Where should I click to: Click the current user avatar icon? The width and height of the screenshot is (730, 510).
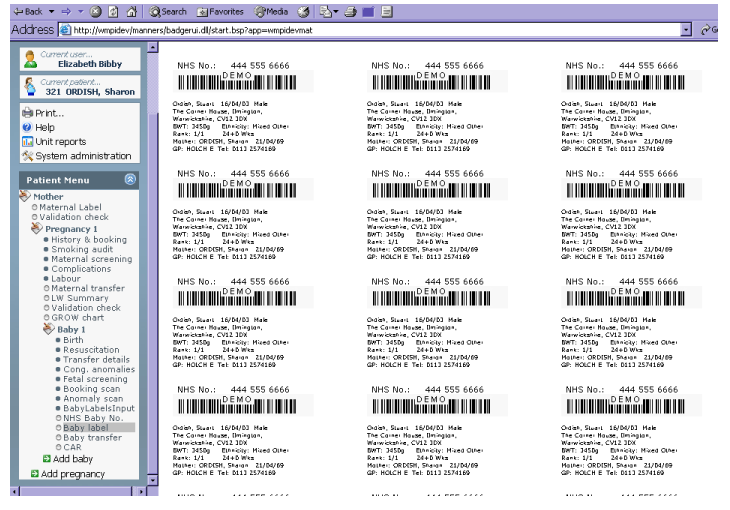click(31, 59)
